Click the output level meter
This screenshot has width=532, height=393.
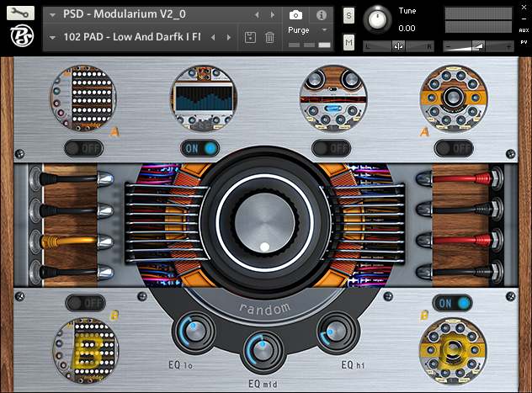478,20
